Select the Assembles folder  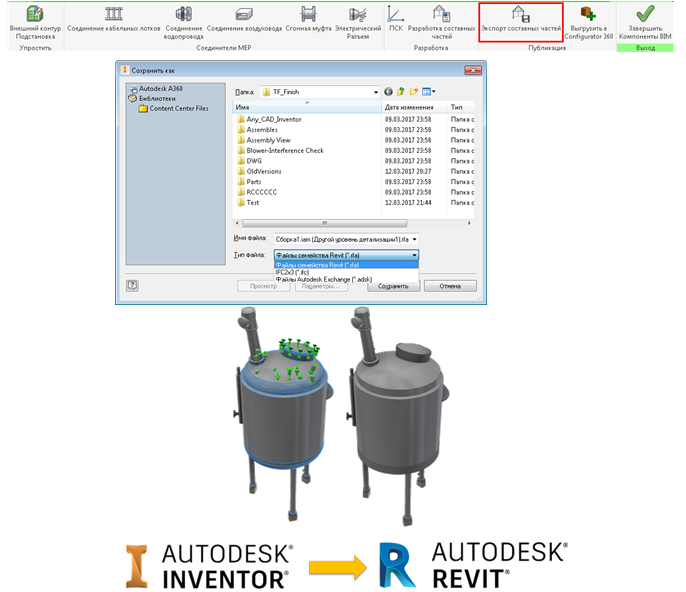click(257, 130)
